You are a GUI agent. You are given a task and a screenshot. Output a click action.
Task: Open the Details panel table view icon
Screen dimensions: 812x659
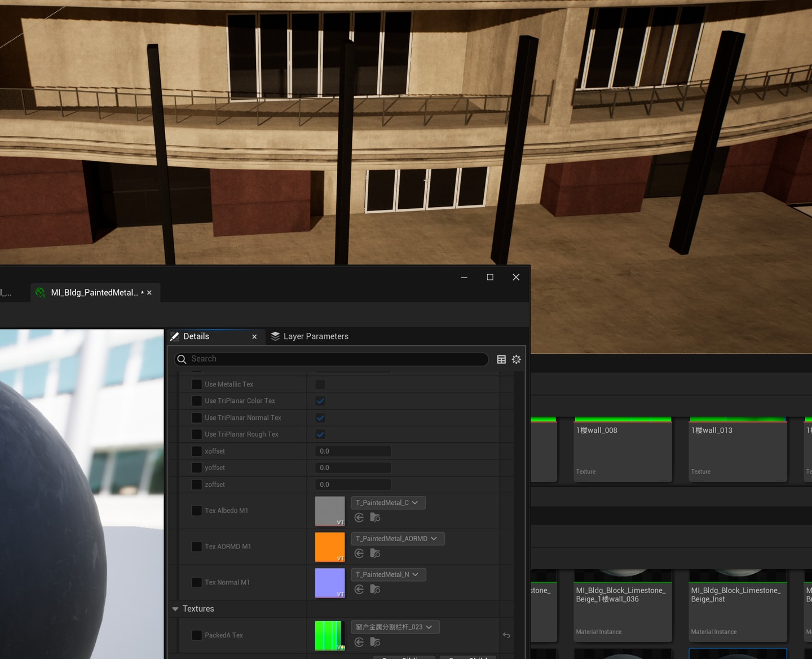[501, 359]
